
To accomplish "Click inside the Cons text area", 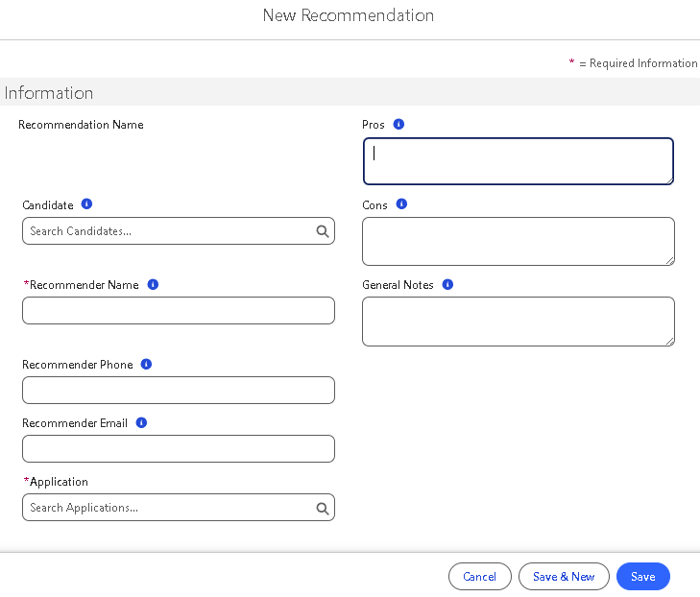I will pyautogui.click(x=519, y=241).
